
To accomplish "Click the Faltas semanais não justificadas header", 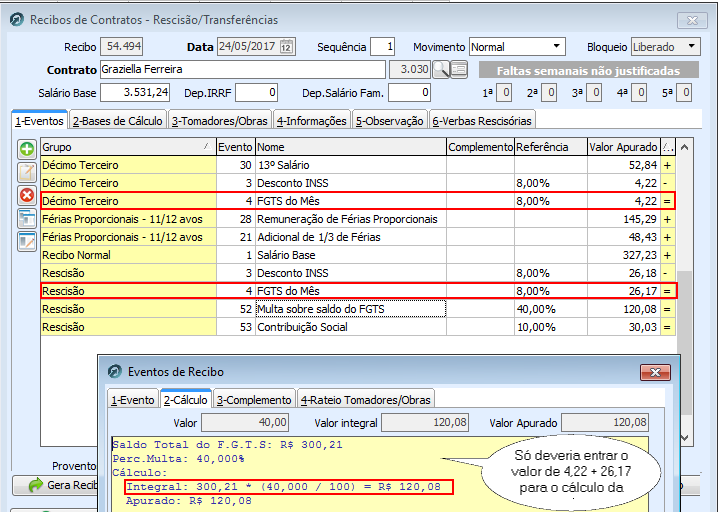I will click(x=588, y=70).
